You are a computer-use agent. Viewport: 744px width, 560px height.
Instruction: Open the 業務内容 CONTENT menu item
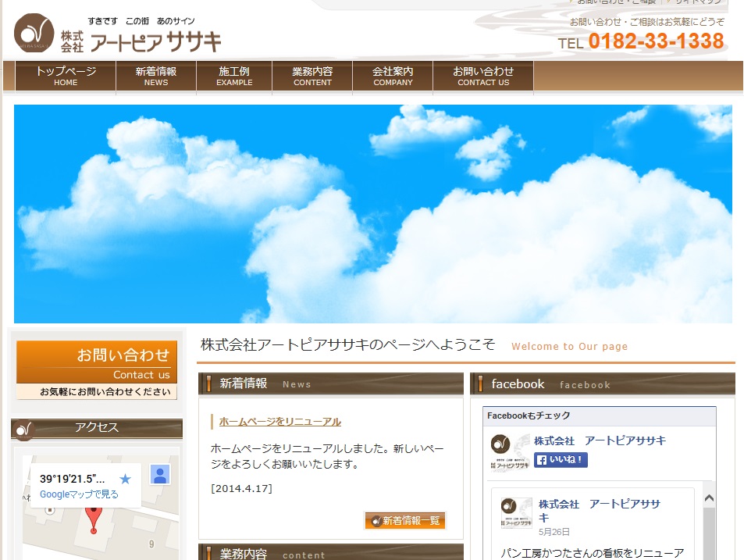click(x=312, y=76)
